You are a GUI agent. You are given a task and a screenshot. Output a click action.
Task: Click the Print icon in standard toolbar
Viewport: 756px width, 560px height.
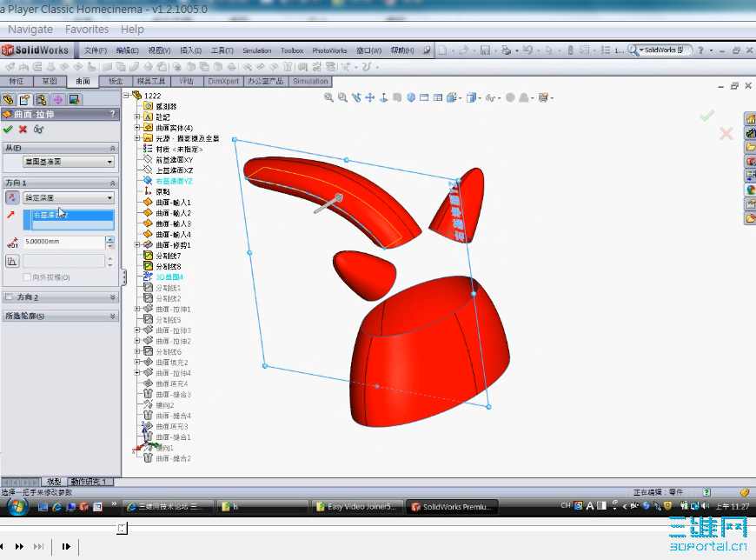tap(506, 50)
